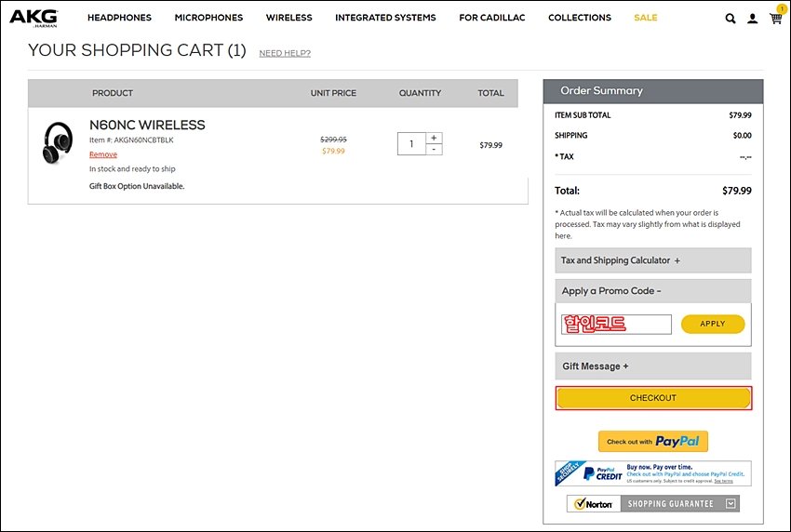Viewport: 791px width, 532px height.
Task: Open the Collections menu
Action: pos(580,18)
